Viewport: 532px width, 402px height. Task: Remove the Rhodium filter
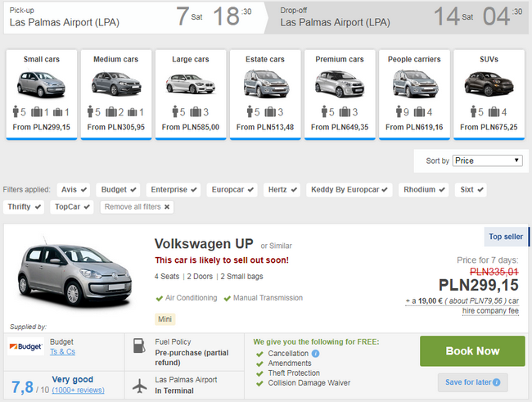pyautogui.click(x=424, y=190)
